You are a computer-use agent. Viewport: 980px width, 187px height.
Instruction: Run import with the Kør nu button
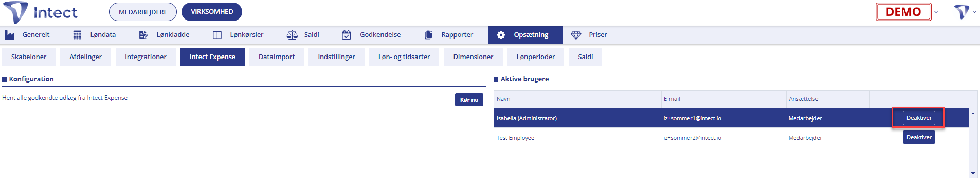[x=469, y=100]
